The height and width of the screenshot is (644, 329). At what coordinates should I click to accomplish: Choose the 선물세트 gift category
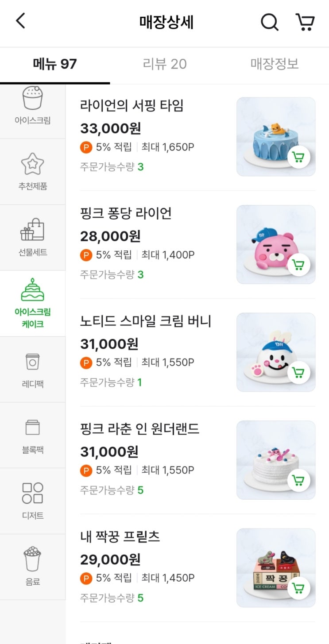33,238
